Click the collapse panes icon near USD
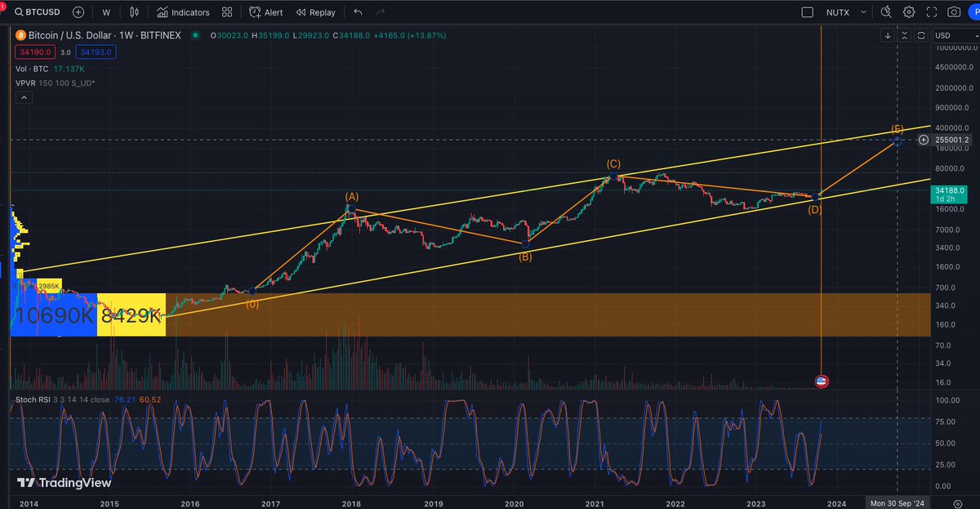Image resolution: width=980 pixels, height=509 pixels. click(905, 35)
